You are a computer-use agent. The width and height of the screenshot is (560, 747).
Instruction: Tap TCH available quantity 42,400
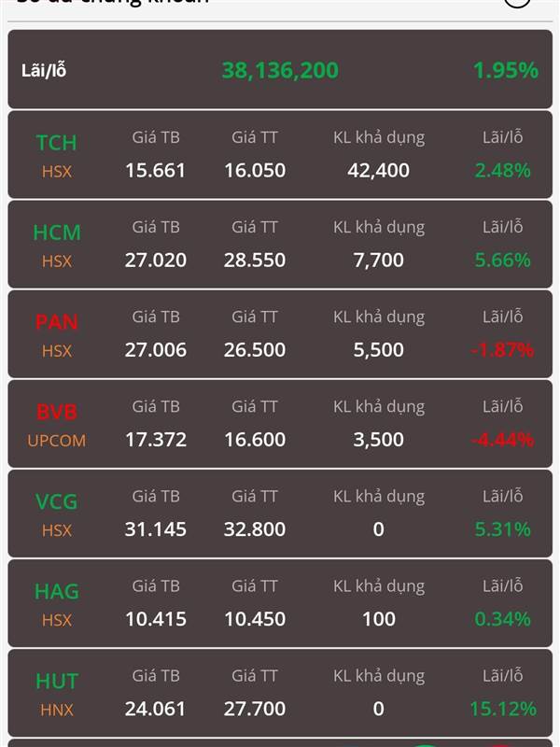[x=379, y=171]
